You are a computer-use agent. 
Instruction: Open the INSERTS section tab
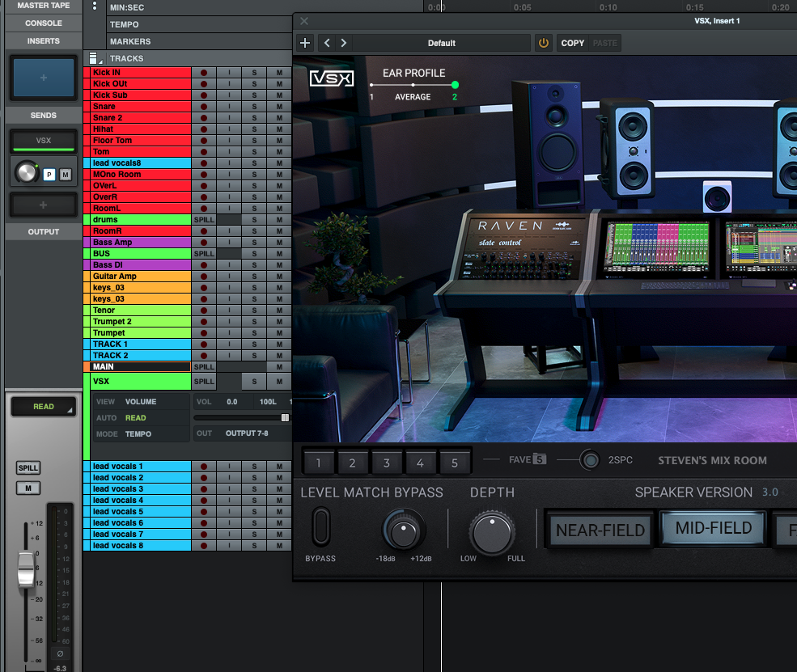(44, 41)
